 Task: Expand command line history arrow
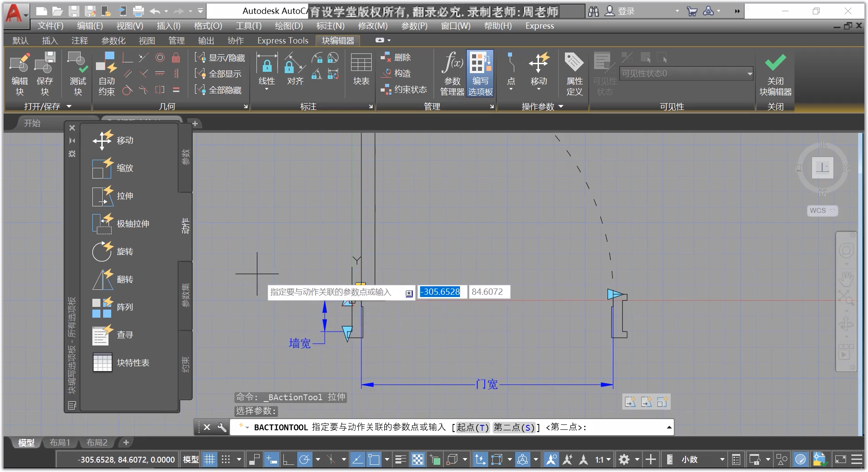coord(669,427)
